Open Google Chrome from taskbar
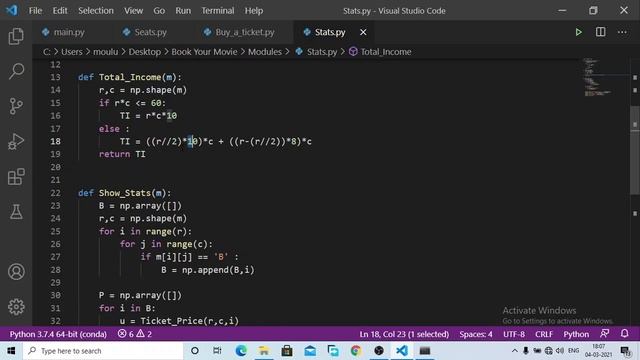 tap(356, 351)
